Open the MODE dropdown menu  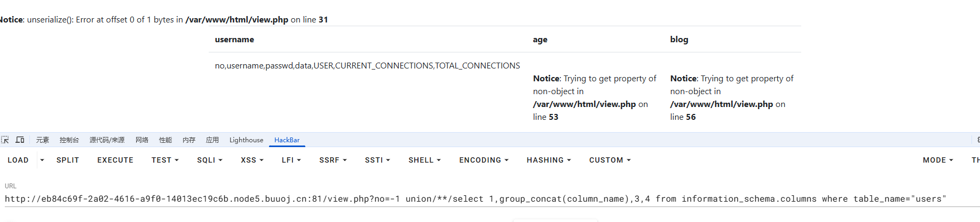click(x=938, y=160)
